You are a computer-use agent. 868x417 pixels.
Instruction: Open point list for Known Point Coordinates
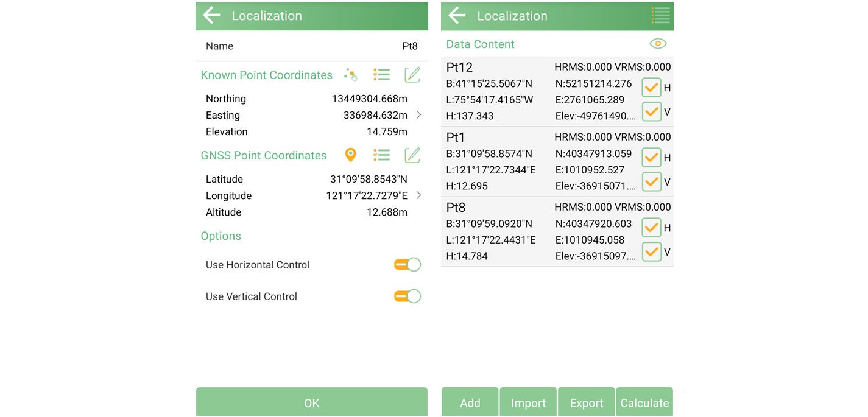tap(381, 75)
